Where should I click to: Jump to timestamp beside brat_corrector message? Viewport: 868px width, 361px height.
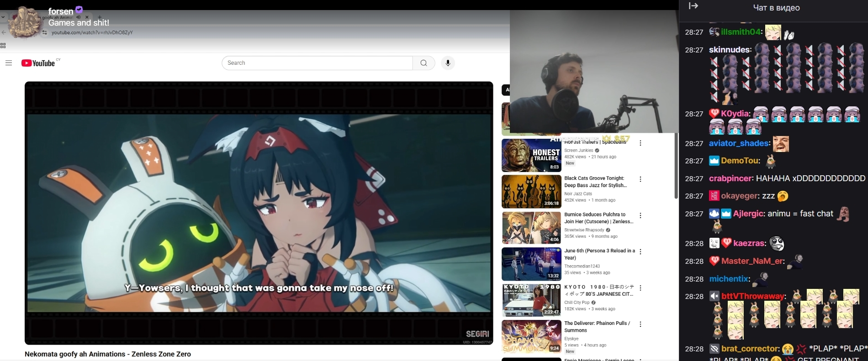pos(694,349)
